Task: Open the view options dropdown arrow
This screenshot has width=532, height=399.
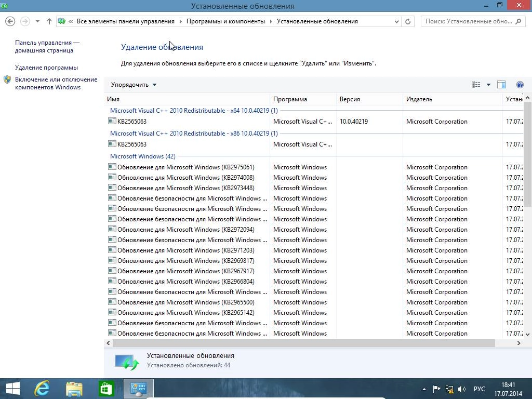Action: (x=488, y=85)
